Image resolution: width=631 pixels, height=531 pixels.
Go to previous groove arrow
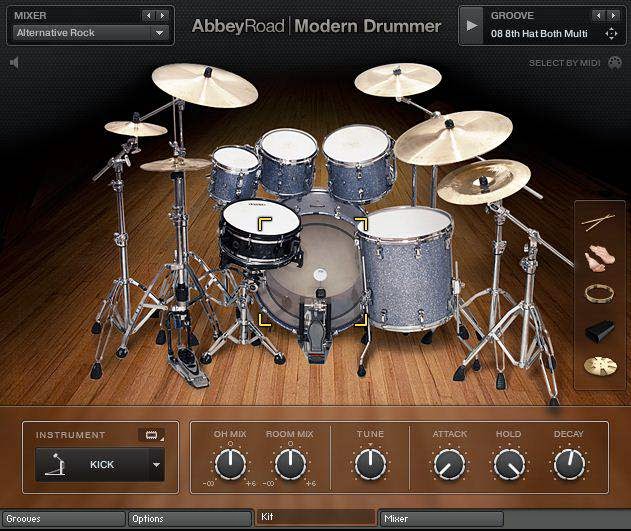598,15
